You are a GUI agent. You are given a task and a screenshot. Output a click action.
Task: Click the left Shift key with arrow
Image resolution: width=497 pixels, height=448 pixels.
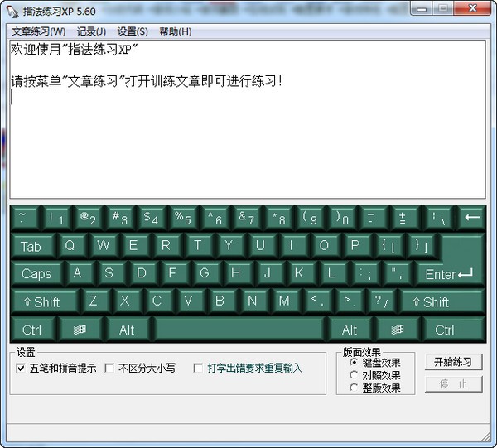pyautogui.click(x=44, y=302)
